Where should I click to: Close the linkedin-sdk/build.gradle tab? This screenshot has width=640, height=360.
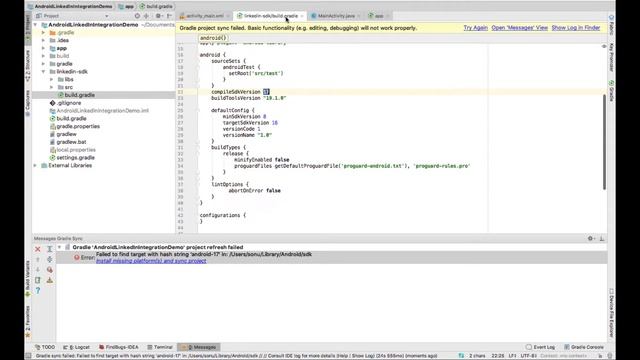pyautogui.click(x=302, y=16)
